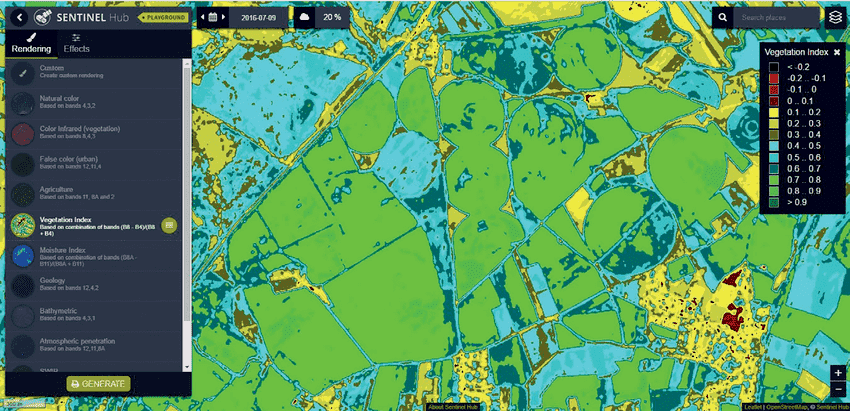Close the Vegetation Index legend
Screen dimensions: 850x411
[837, 50]
